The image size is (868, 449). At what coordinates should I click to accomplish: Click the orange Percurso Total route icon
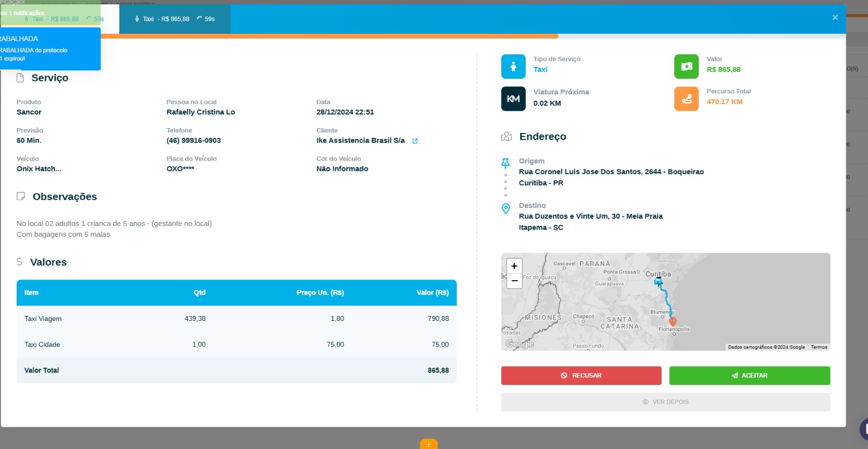click(686, 99)
